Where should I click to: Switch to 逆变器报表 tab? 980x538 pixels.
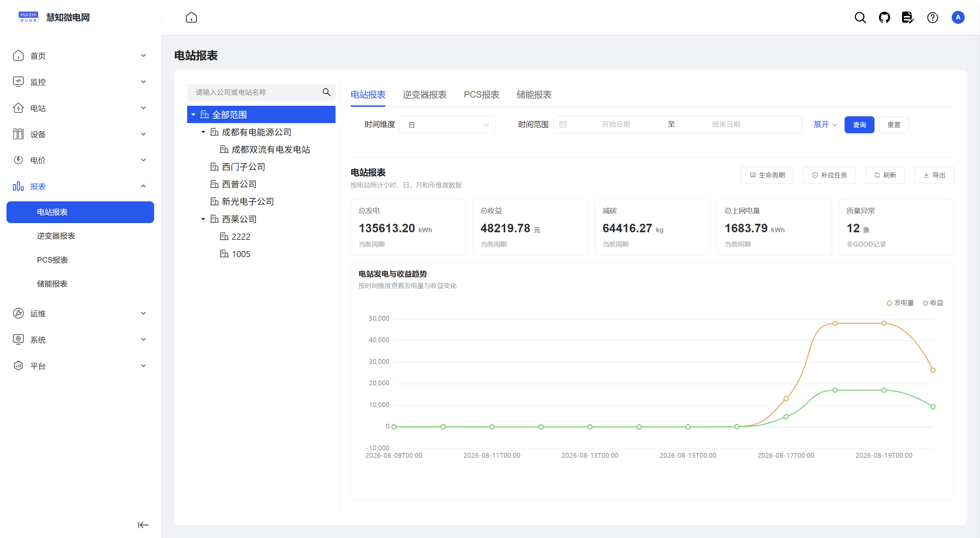coord(424,95)
